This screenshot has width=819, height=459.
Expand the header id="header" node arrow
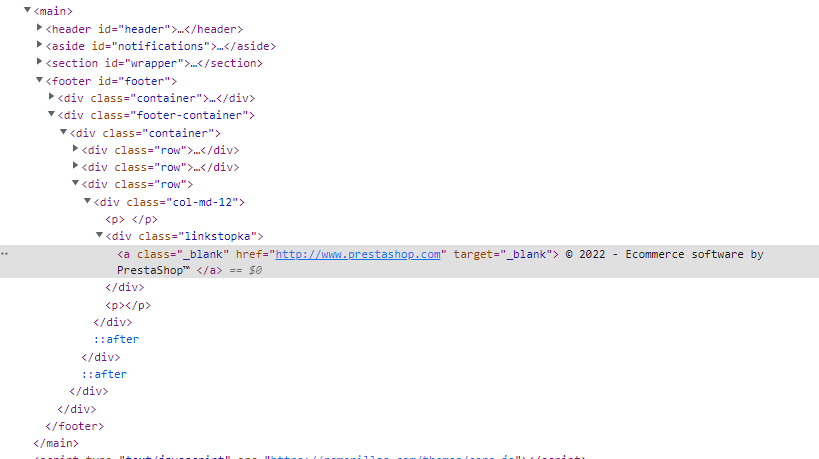(x=39, y=27)
